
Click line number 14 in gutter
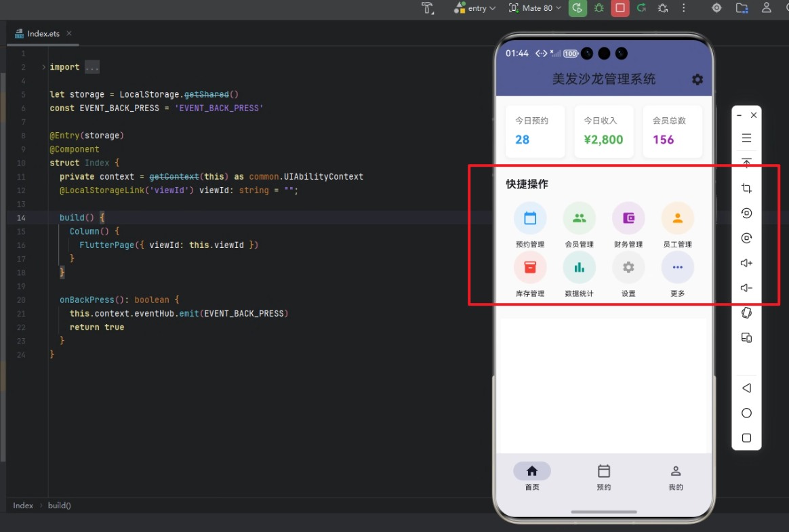coord(21,218)
